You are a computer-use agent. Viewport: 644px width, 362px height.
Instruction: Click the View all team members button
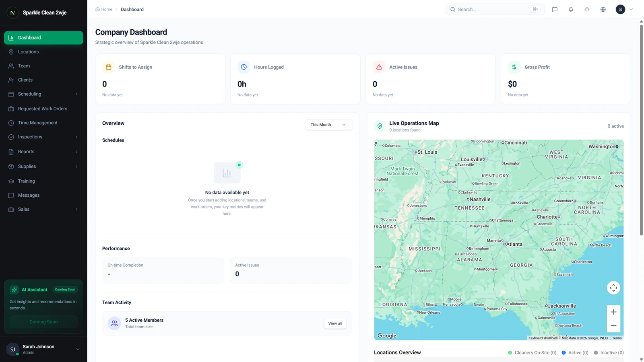tap(335, 323)
